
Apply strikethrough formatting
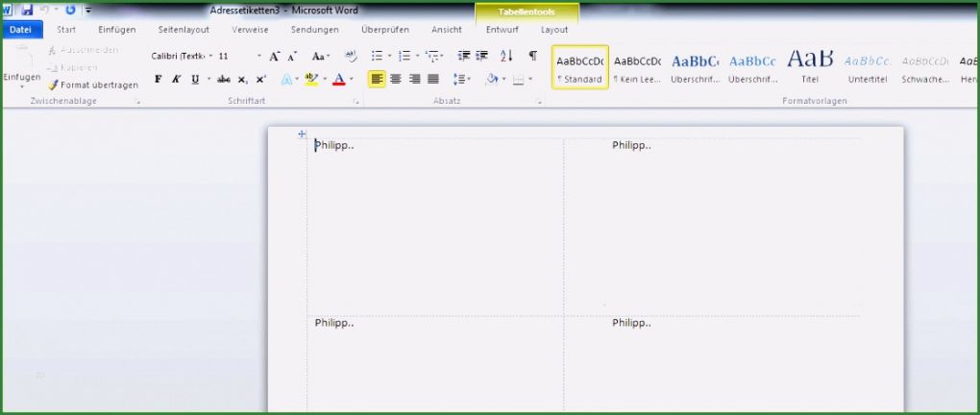tap(224, 80)
